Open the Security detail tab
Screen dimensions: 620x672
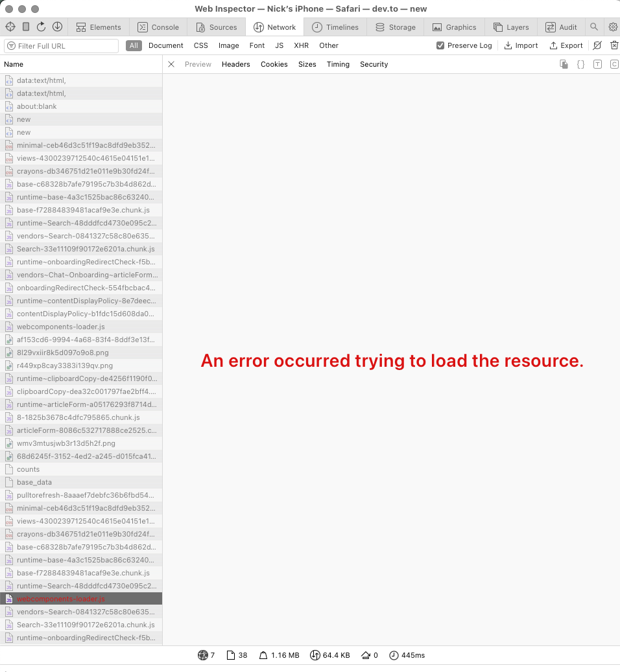pos(374,64)
